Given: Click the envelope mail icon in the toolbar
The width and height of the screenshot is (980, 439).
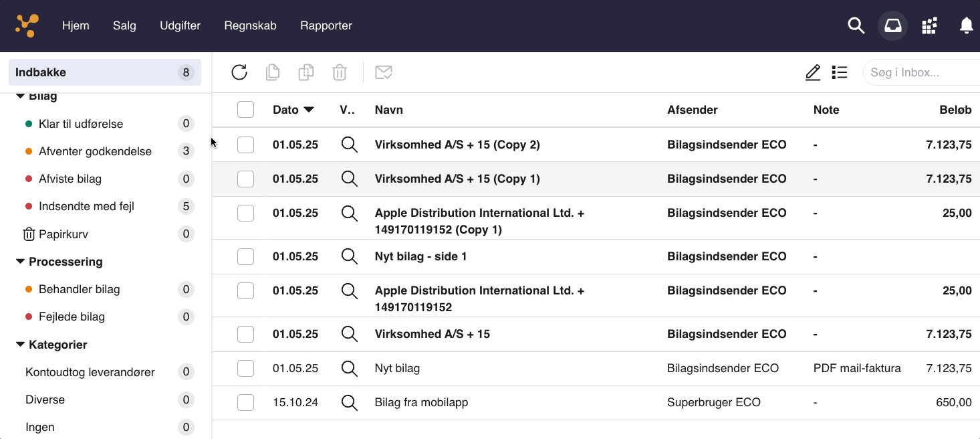Looking at the screenshot, I should [x=384, y=72].
